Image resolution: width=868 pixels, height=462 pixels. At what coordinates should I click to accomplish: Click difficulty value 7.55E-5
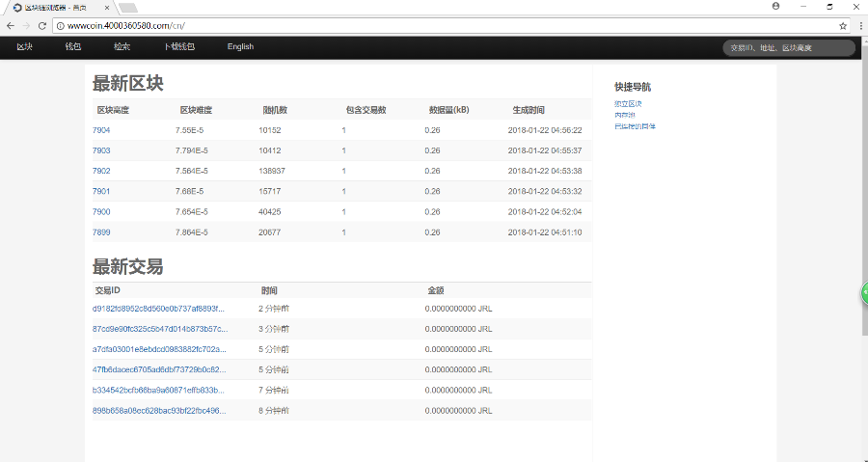pyautogui.click(x=189, y=130)
